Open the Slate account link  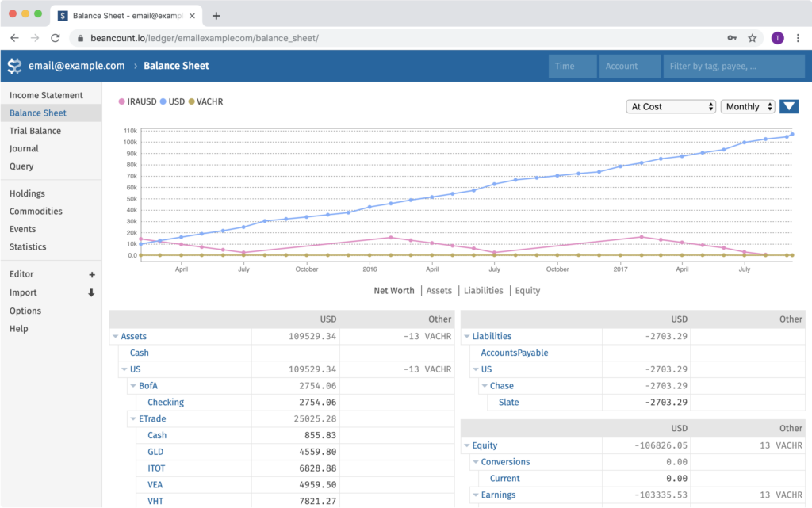point(508,403)
